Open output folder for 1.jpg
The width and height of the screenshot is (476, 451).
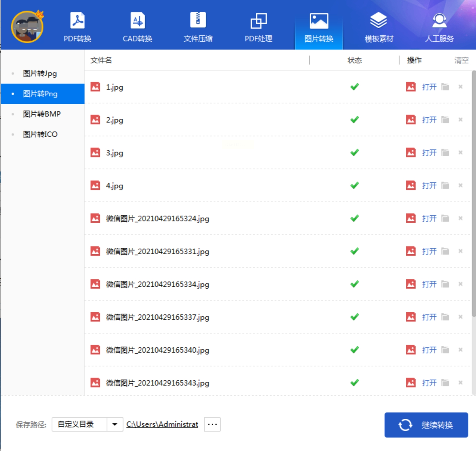(445, 87)
